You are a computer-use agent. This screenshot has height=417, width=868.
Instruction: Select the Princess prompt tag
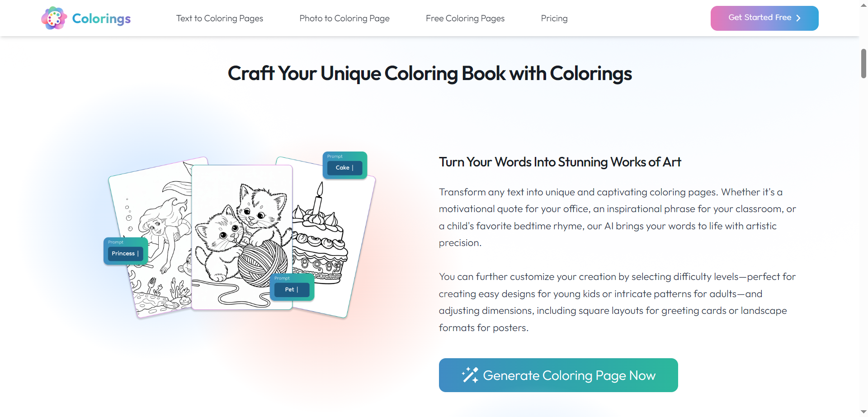tap(126, 251)
